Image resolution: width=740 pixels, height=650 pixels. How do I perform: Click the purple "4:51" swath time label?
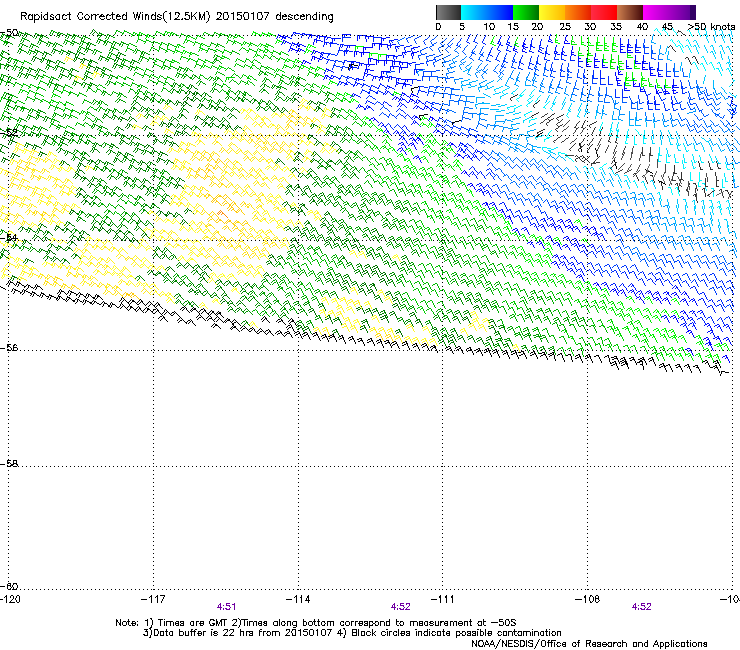tap(227, 607)
